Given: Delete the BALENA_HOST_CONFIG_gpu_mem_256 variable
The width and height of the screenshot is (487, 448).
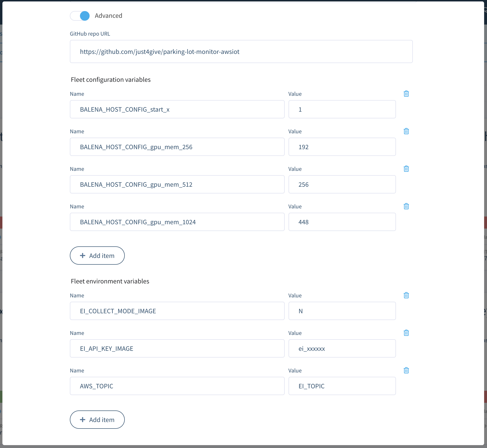Looking at the screenshot, I should point(407,131).
